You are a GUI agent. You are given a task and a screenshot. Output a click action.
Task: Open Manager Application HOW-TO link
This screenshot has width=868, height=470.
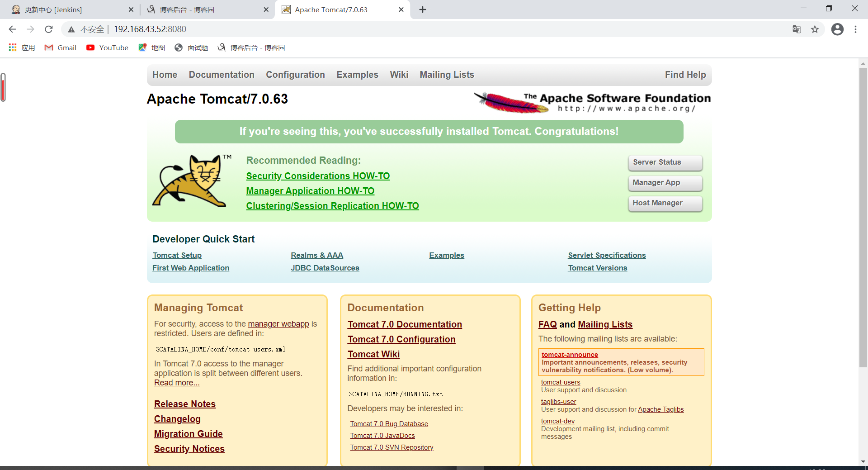pos(310,191)
